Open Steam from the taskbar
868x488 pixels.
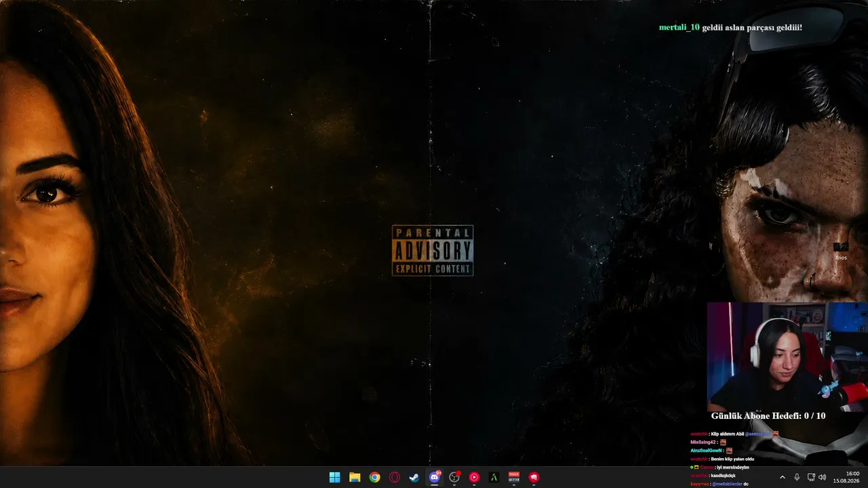point(414,477)
